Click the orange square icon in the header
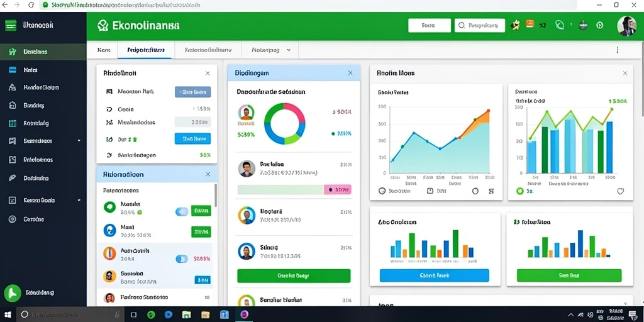This screenshot has width=644, height=322. (530, 24)
